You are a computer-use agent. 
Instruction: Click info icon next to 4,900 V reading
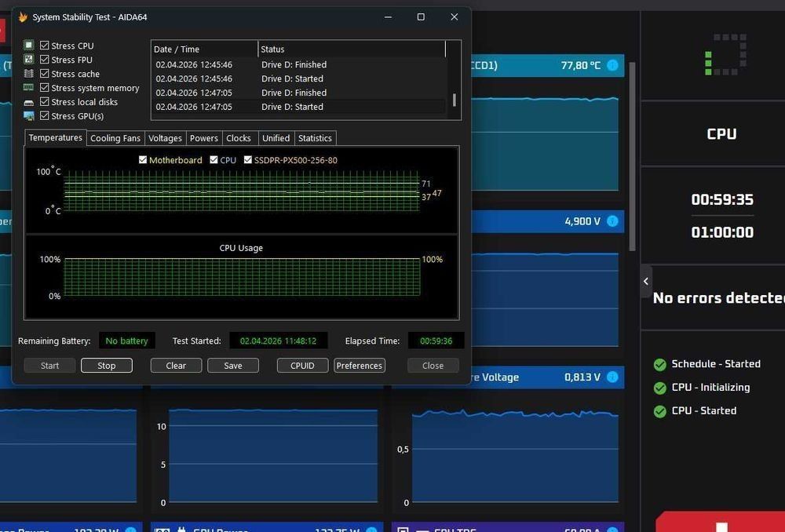tap(612, 221)
